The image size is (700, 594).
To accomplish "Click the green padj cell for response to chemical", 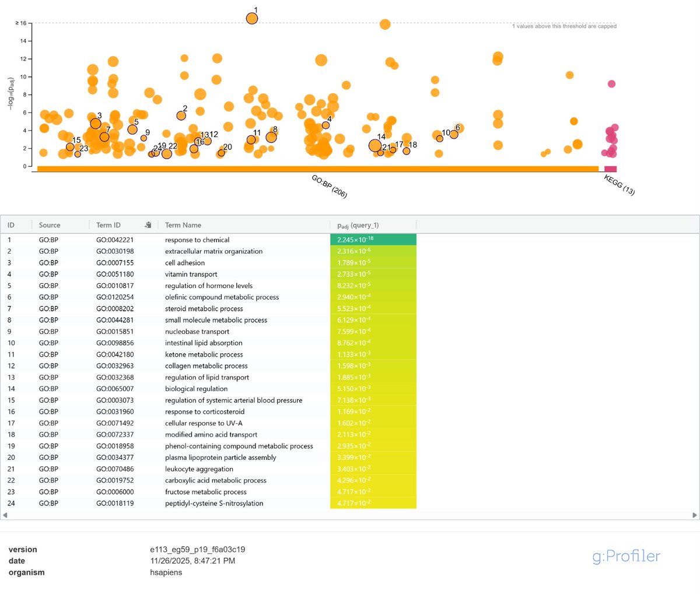I will 373,239.
